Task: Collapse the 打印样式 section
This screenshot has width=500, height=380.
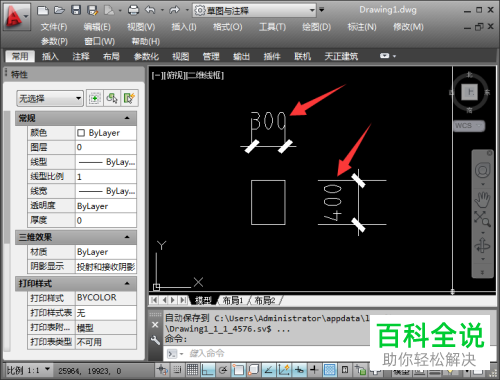Action: [127, 283]
